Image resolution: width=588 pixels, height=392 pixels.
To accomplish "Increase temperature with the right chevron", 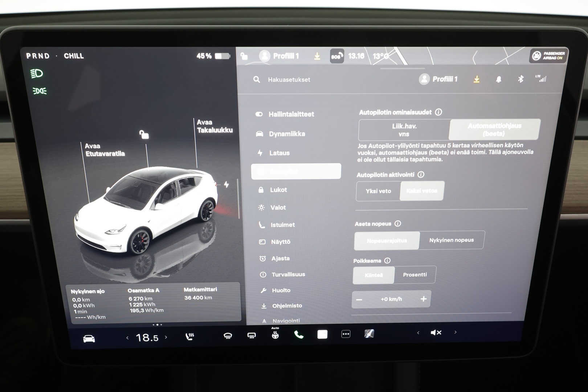I will [167, 337].
